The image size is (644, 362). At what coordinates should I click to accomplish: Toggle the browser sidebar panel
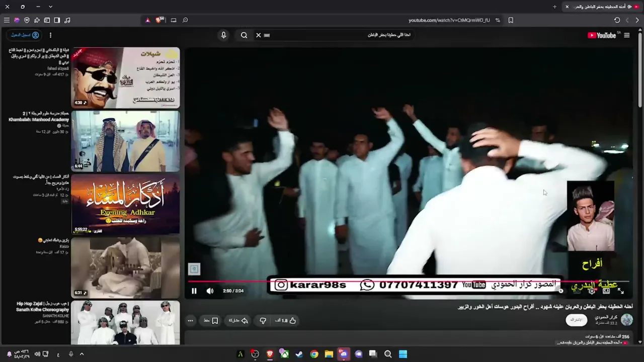click(x=57, y=20)
